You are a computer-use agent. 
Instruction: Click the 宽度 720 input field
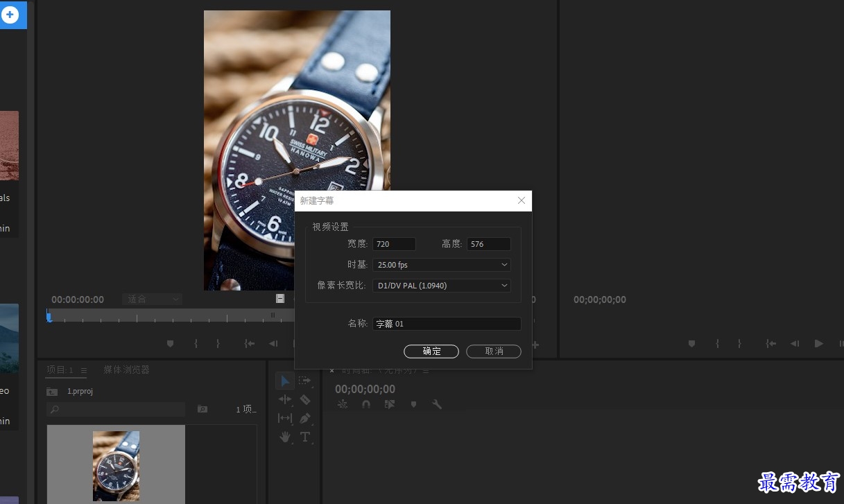tap(395, 244)
